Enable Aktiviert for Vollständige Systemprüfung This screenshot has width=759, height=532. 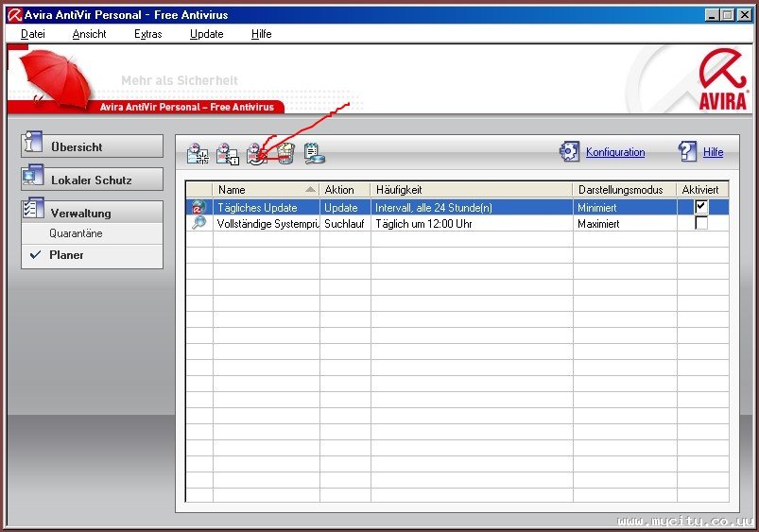tap(701, 223)
